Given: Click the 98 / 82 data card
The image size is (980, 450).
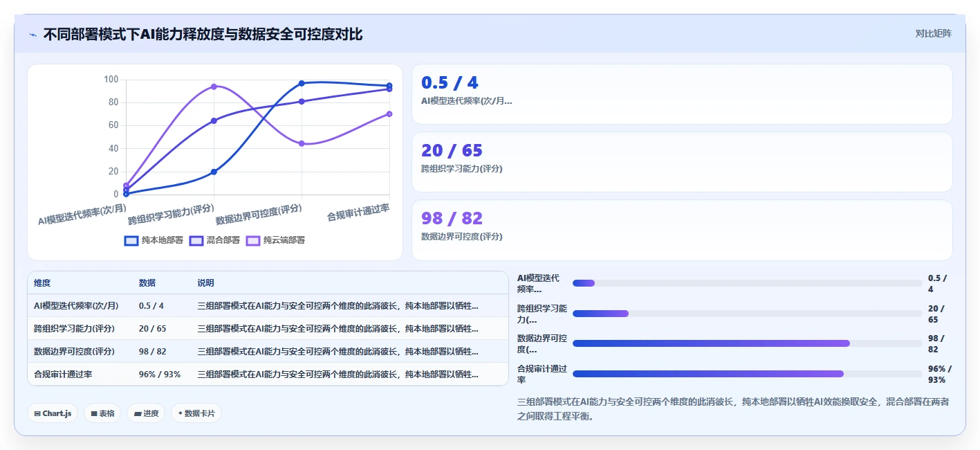Looking at the screenshot, I should (682, 230).
